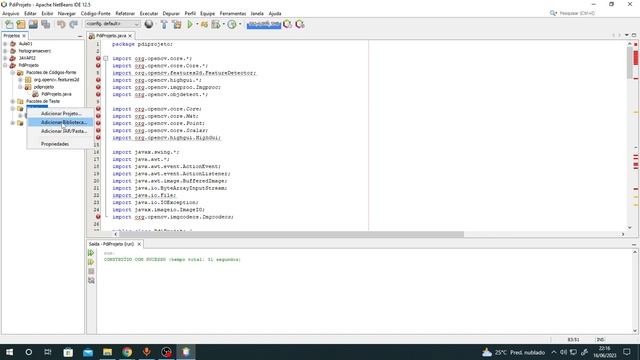This screenshot has height=360, width=640.
Task: Click the first icon right of the memory bar
Action: [x=288, y=24]
